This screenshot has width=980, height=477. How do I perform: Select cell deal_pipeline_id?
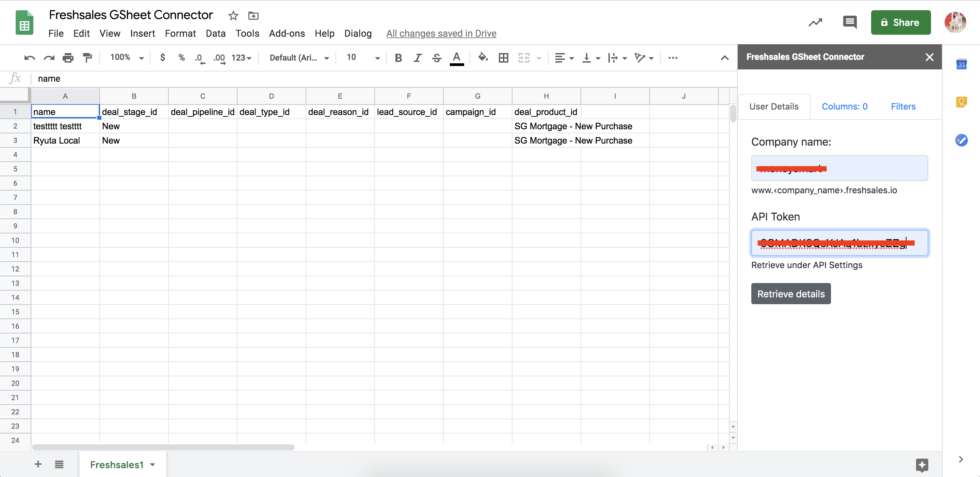click(202, 112)
